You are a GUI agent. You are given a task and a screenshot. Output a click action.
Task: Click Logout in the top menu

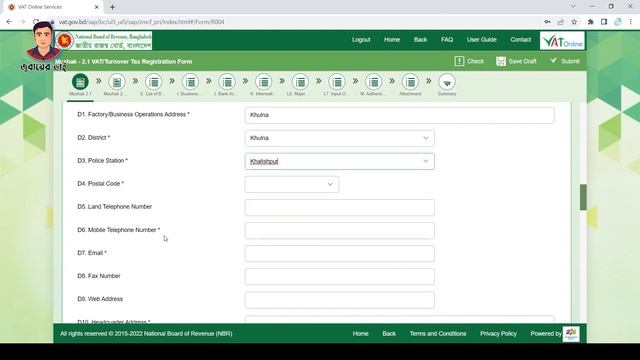coord(361,40)
